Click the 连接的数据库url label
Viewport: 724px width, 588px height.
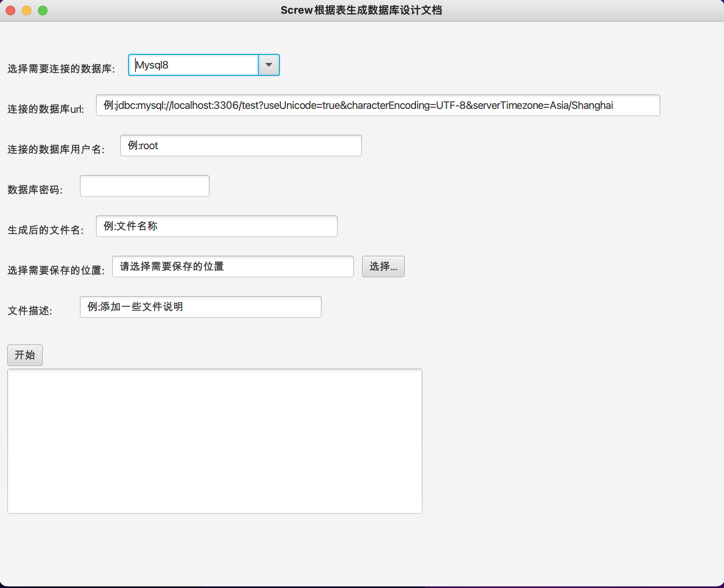point(46,109)
